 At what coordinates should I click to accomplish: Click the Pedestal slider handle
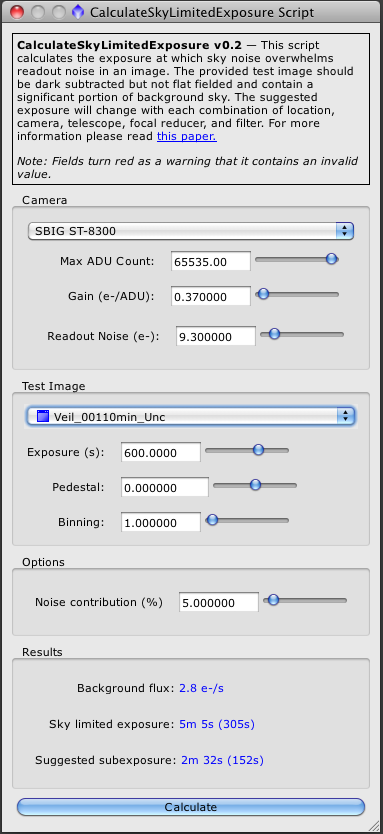(255, 485)
